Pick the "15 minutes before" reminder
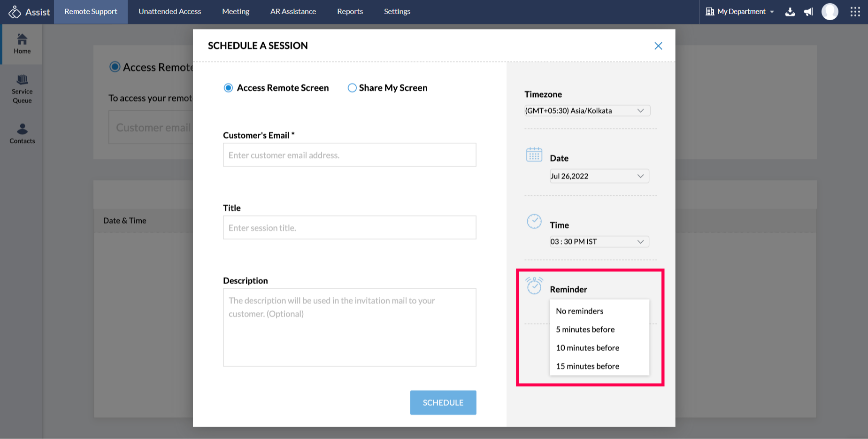This screenshot has width=868, height=439. (x=587, y=366)
